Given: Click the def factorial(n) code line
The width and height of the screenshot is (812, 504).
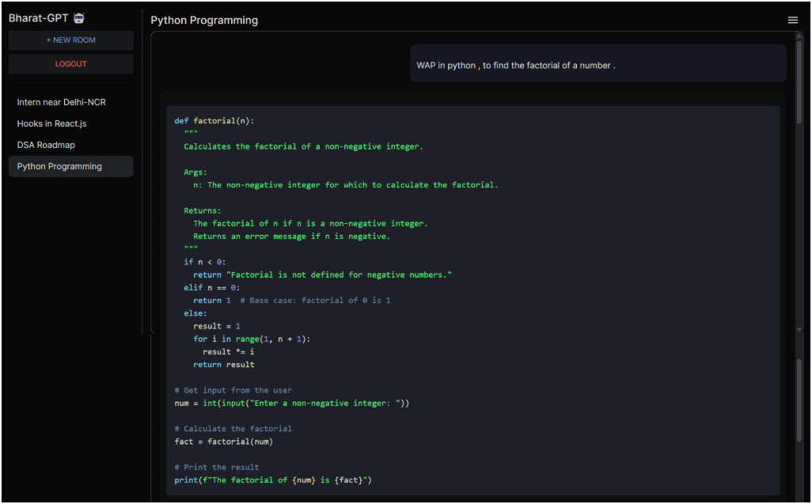Looking at the screenshot, I should point(214,121).
